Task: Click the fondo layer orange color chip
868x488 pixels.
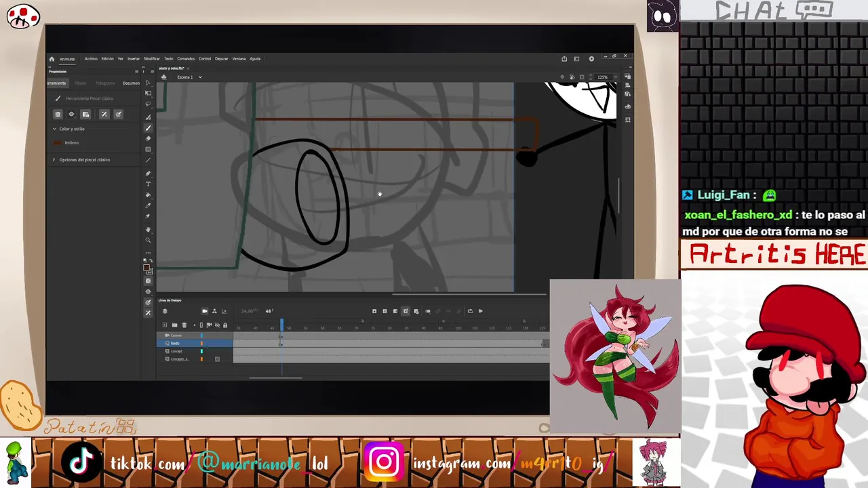Action: coord(201,344)
